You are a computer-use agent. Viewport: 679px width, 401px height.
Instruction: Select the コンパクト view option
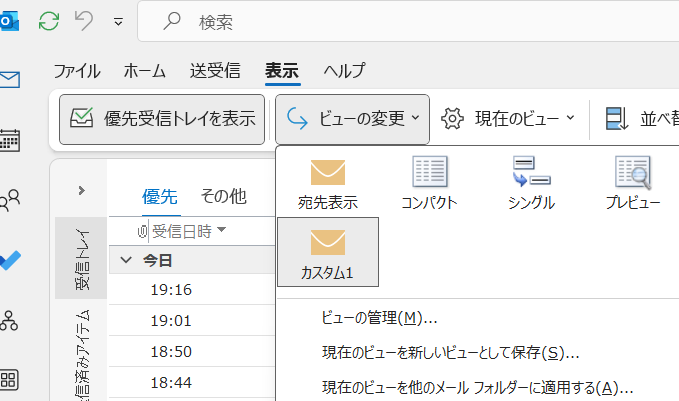(x=429, y=181)
